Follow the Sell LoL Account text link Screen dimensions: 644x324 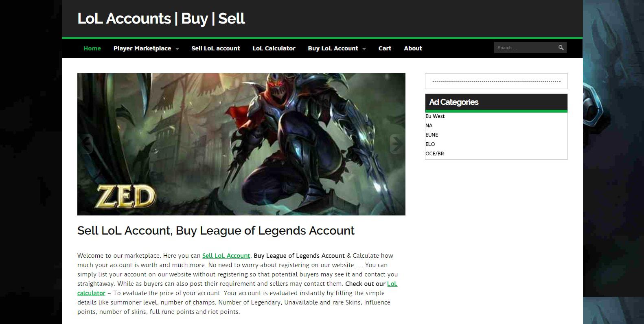point(226,256)
